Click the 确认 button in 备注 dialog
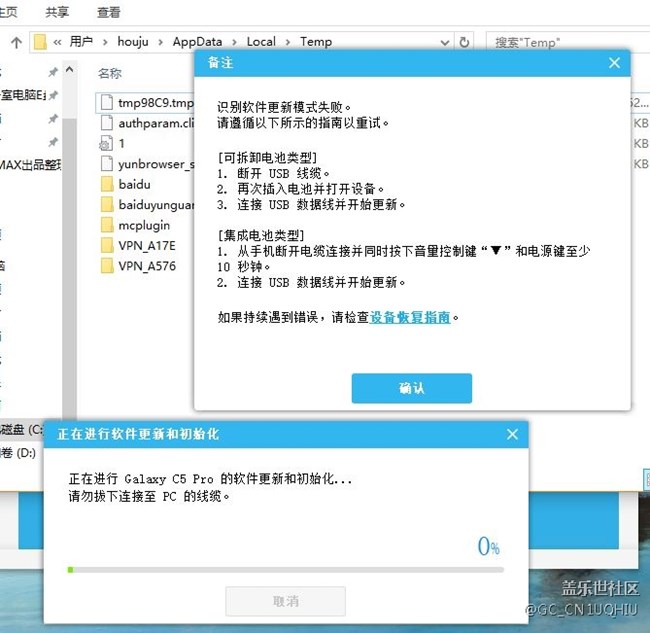Viewport: 650px width, 633px height. pyautogui.click(x=412, y=388)
